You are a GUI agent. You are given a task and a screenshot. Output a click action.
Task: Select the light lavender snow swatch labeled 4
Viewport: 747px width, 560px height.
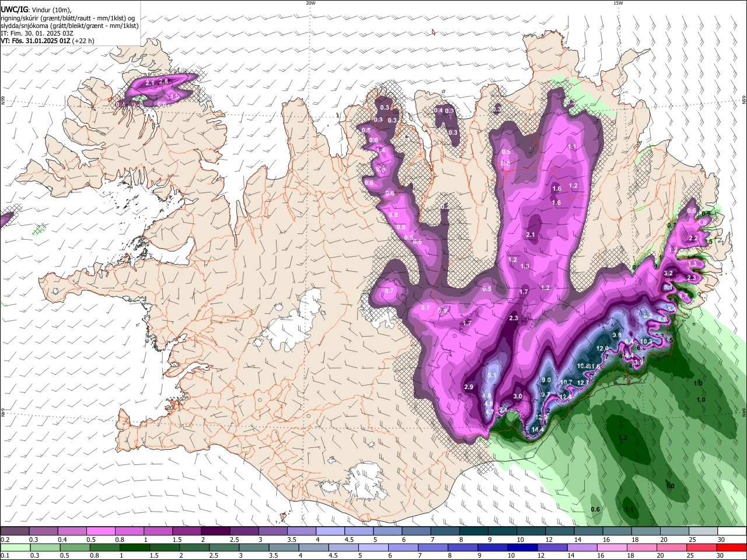click(330, 531)
